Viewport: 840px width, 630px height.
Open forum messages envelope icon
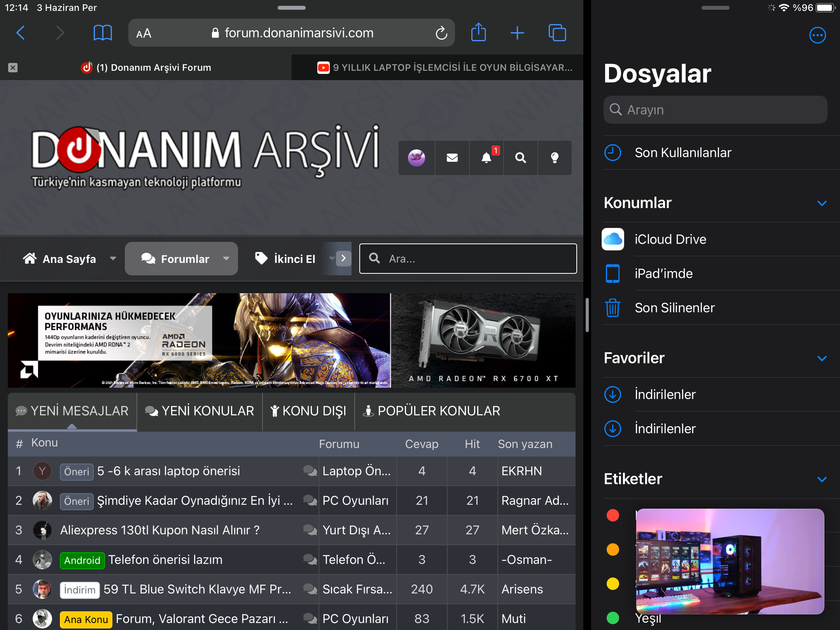452,157
